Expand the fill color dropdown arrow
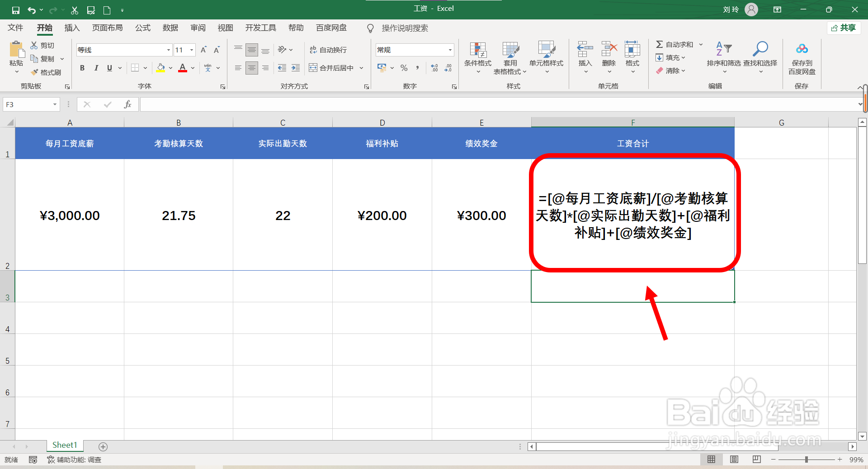Screen dimensions: 868x469 (170, 68)
